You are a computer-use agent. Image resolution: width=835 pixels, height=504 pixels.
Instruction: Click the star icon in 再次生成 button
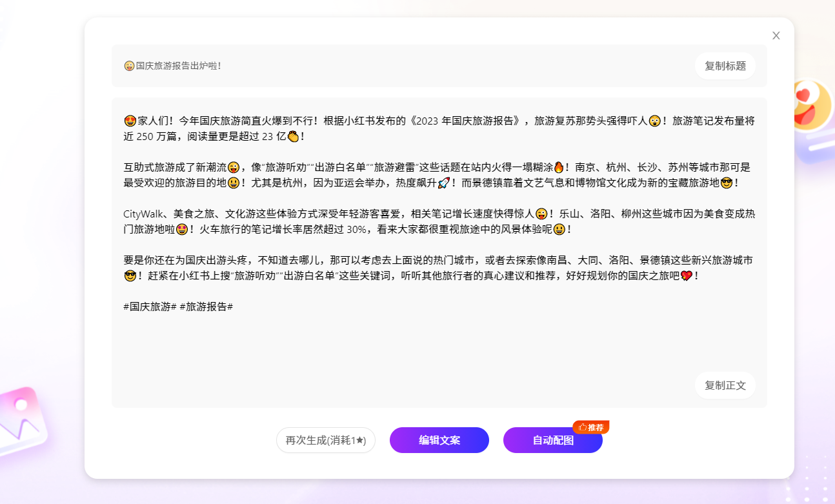coord(362,441)
